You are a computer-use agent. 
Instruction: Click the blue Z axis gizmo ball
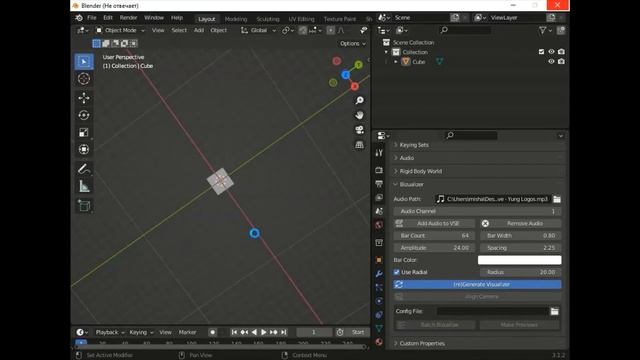pyautogui.click(x=346, y=75)
